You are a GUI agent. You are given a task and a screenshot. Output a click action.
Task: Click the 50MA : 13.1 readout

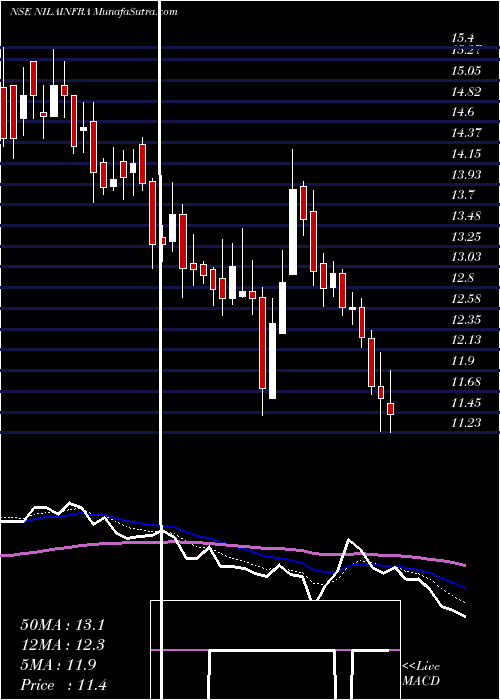click(63, 625)
